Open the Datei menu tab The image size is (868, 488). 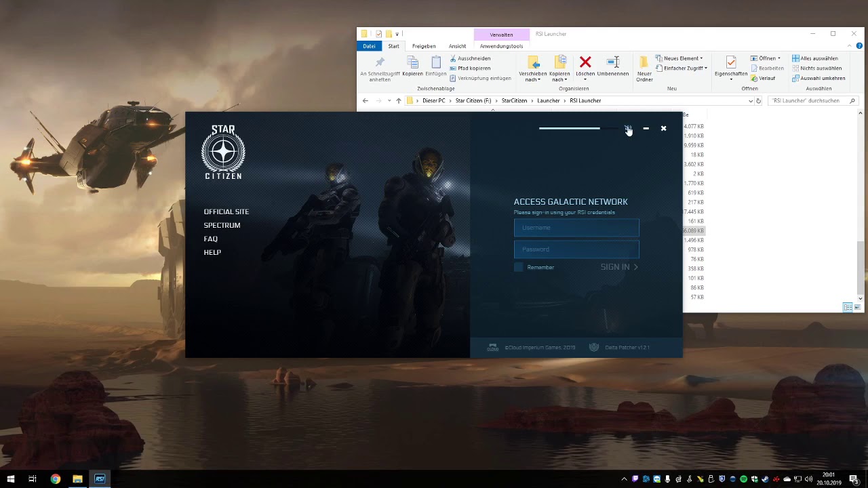[x=369, y=46]
